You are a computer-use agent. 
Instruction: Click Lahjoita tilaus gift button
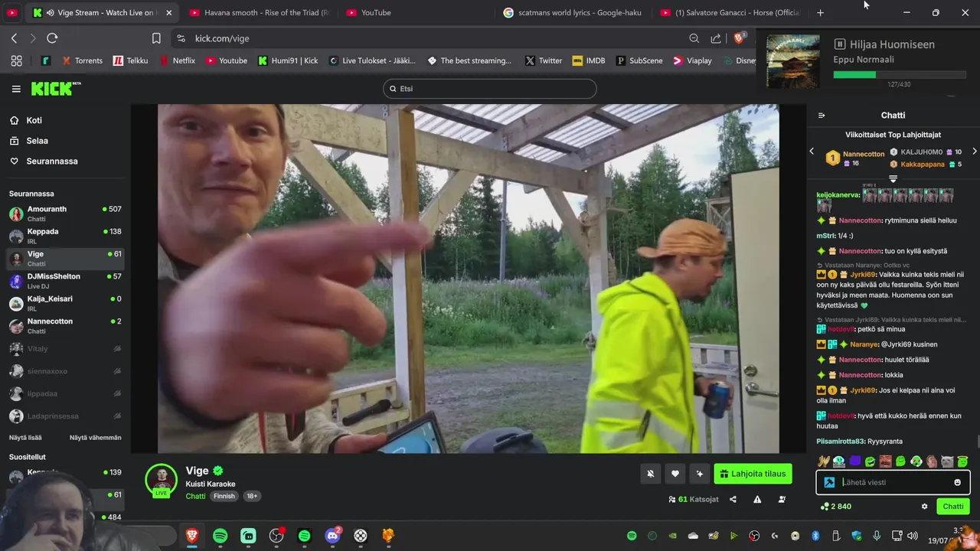(753, 474)
